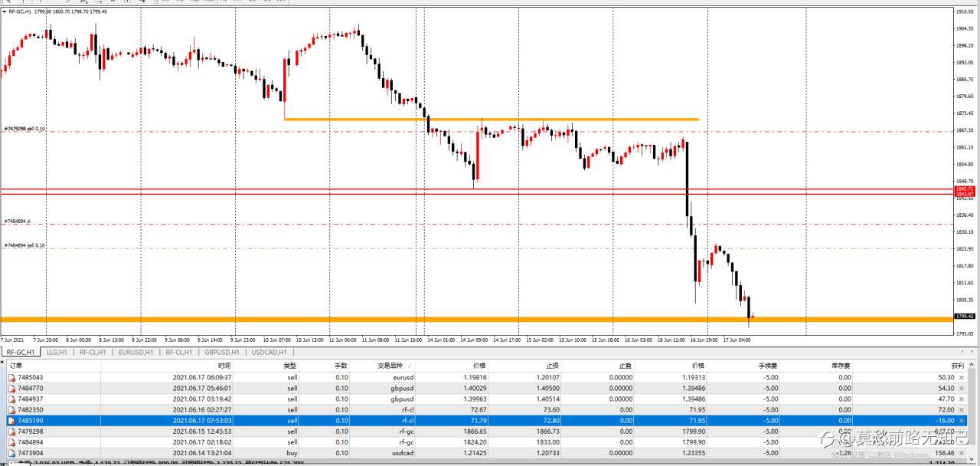Close the eurusd order 7485043 via its X
This screenshot has height=466, width=980.
coord(962,378)
